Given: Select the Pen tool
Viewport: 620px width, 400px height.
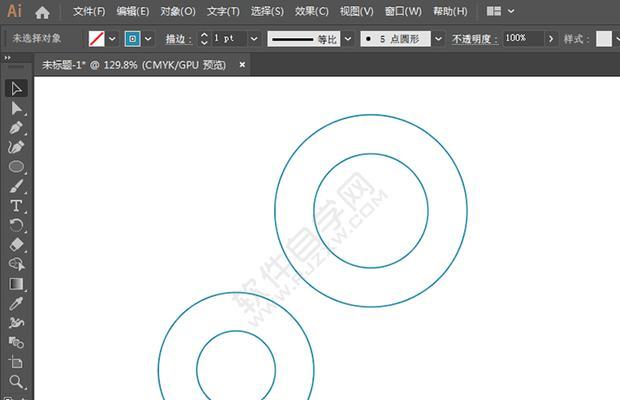Looking at the screenshot, I should tap(16, 128).
